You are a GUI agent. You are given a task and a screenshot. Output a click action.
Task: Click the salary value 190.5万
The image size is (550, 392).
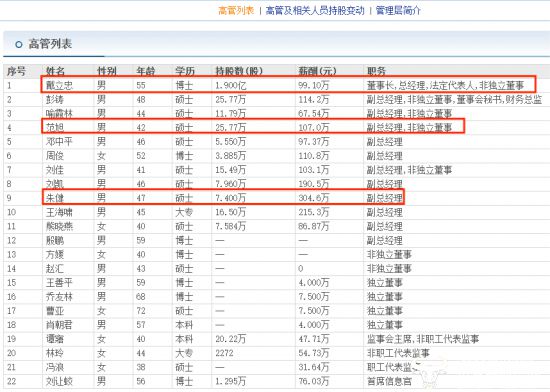click(314, 184)
